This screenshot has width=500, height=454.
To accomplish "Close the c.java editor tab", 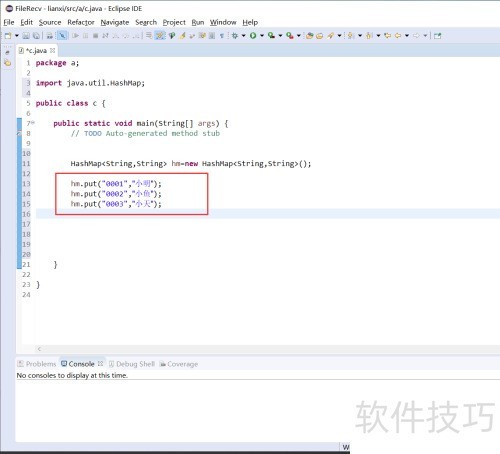I will 52,51.
